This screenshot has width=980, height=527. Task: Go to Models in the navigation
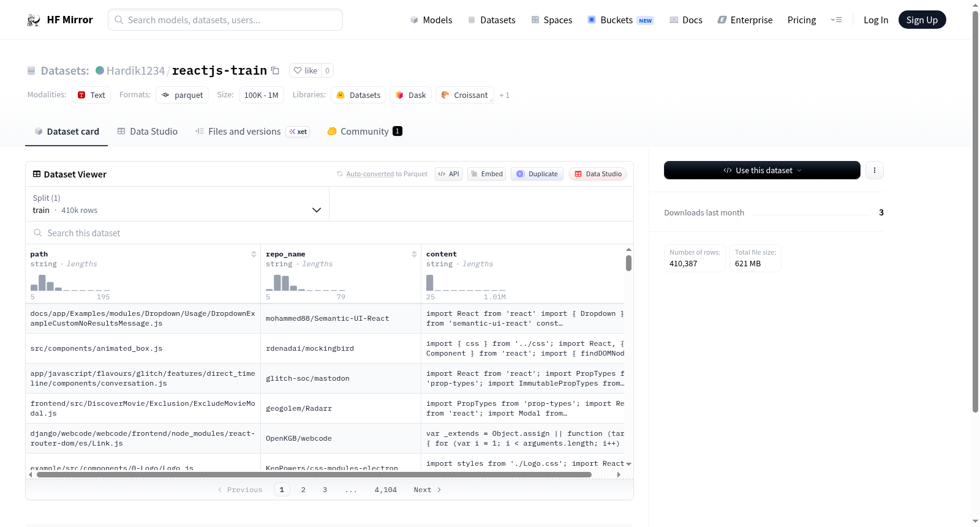[431, 20]
